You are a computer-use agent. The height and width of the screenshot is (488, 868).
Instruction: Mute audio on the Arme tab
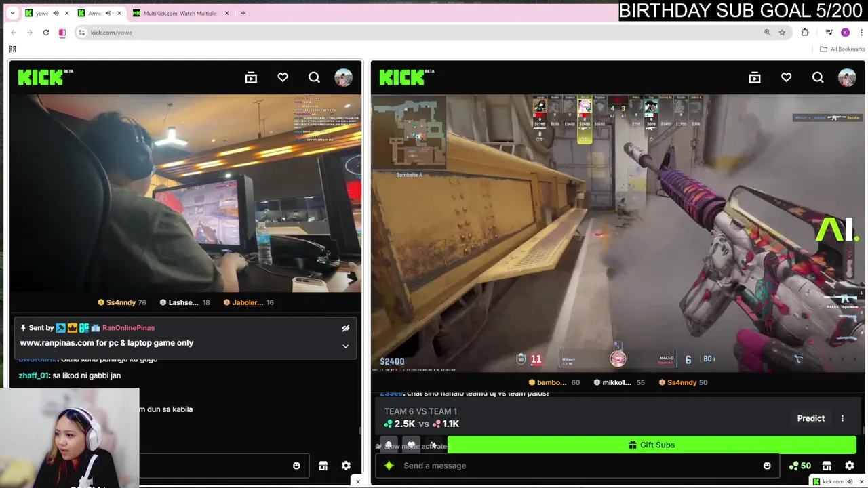(x=108, y=13)
